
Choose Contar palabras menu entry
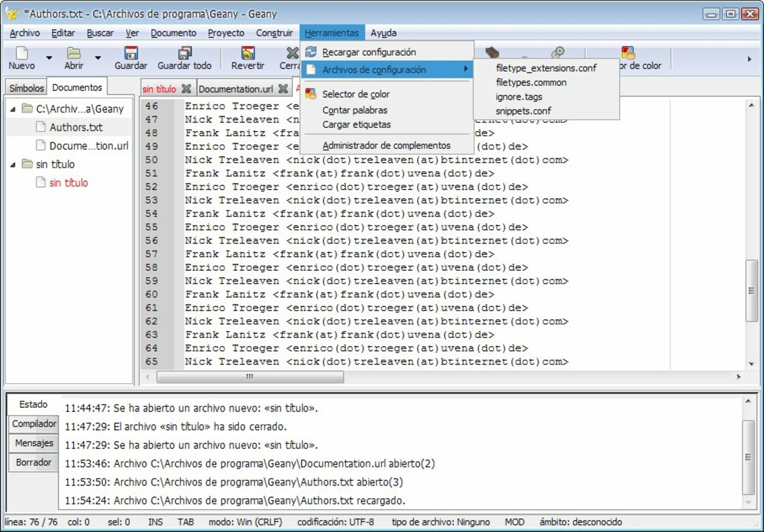pyautogui.click(x=387, y=110)
